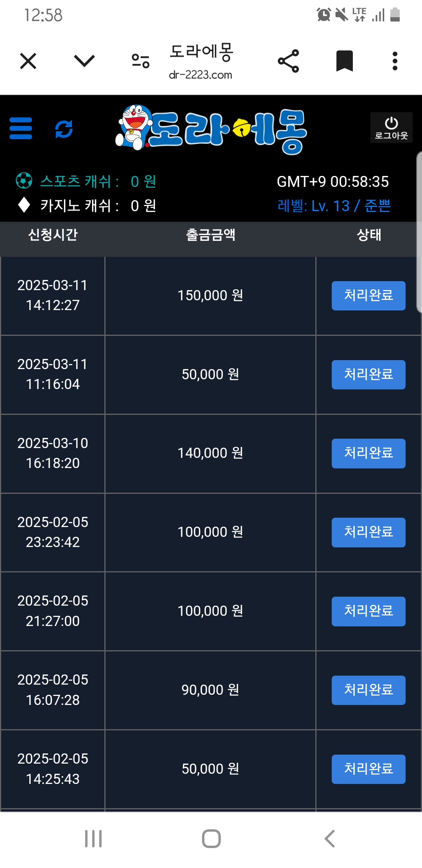422x868 pixels.
Task: Expand the browser down-chevron menu
Action: 84,61
